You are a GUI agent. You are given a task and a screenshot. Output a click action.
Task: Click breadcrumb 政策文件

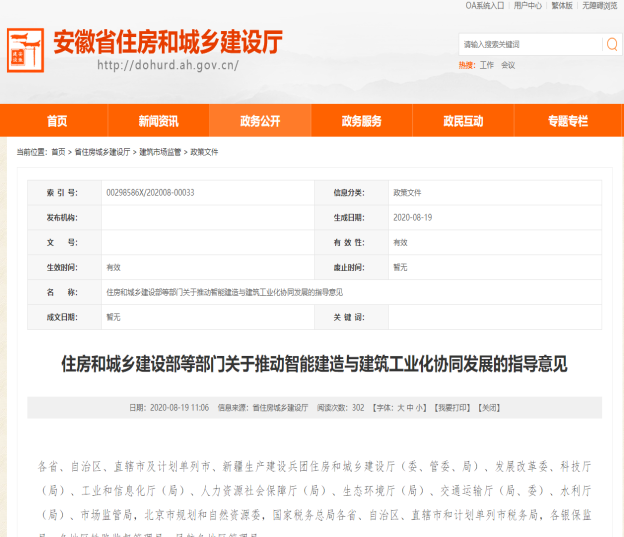[204, 152]
